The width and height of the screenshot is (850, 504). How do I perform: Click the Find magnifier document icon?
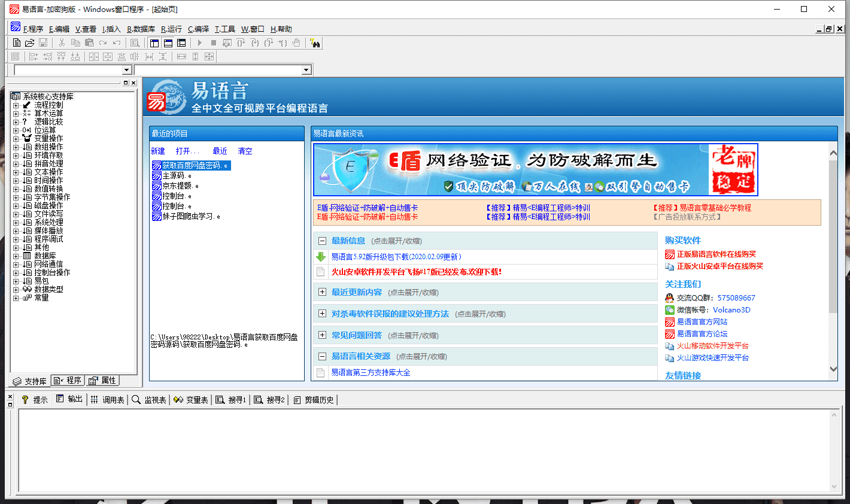coord(135,42)
